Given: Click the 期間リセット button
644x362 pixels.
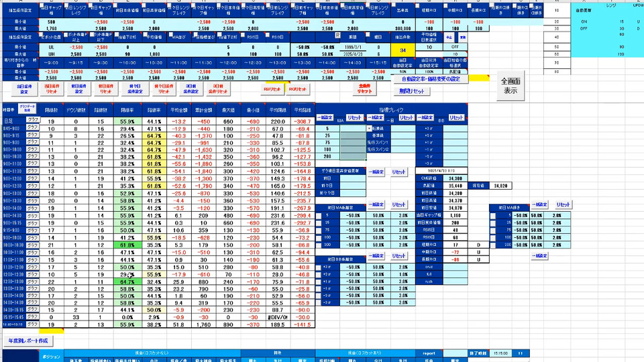Looking at the screenshot, I should click(x=412, y=91).
